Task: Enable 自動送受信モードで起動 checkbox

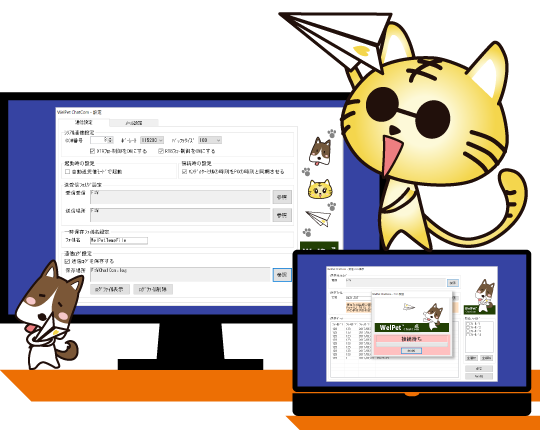Action: (x=68, y=171)
